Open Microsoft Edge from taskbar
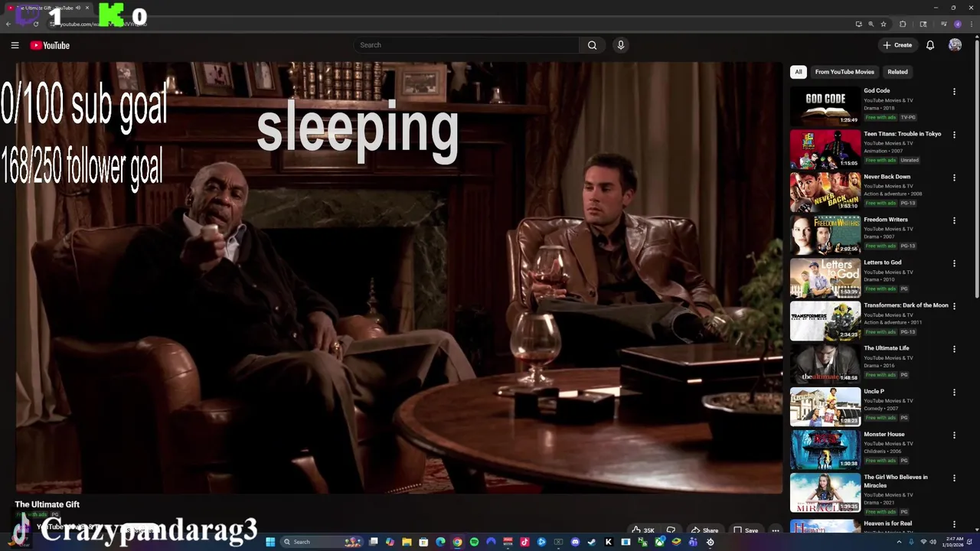This screenshot has width=980, height=551. (440, 542)
